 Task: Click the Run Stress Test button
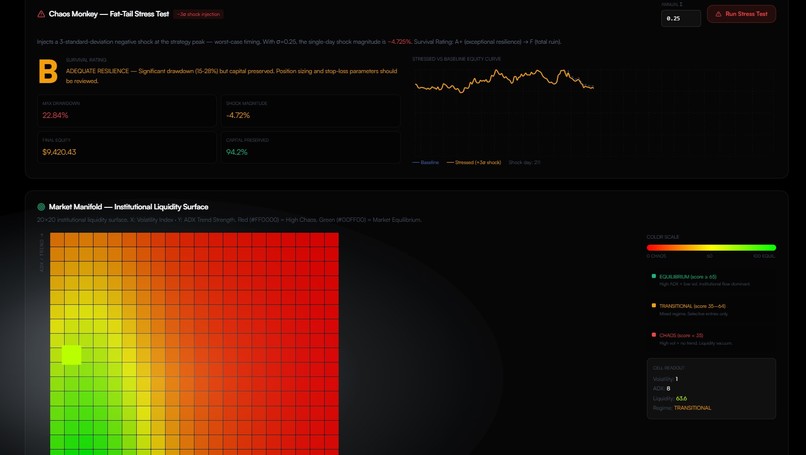pyautogui.click(x=741, y=14)
